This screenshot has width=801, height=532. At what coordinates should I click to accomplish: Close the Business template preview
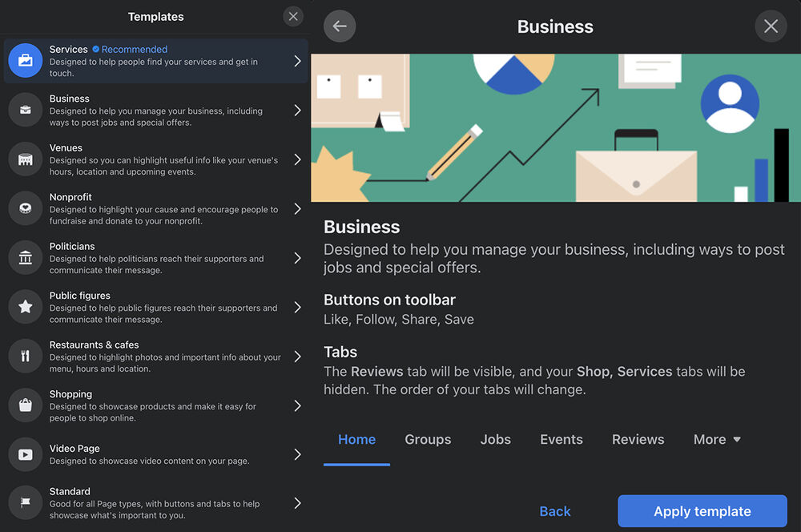[771, 26]
